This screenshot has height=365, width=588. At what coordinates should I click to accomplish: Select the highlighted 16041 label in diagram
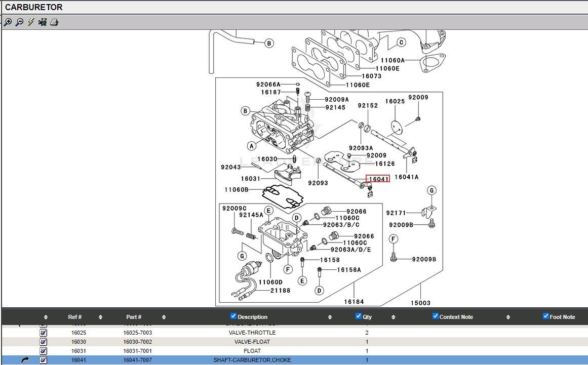tap(378, 179)
